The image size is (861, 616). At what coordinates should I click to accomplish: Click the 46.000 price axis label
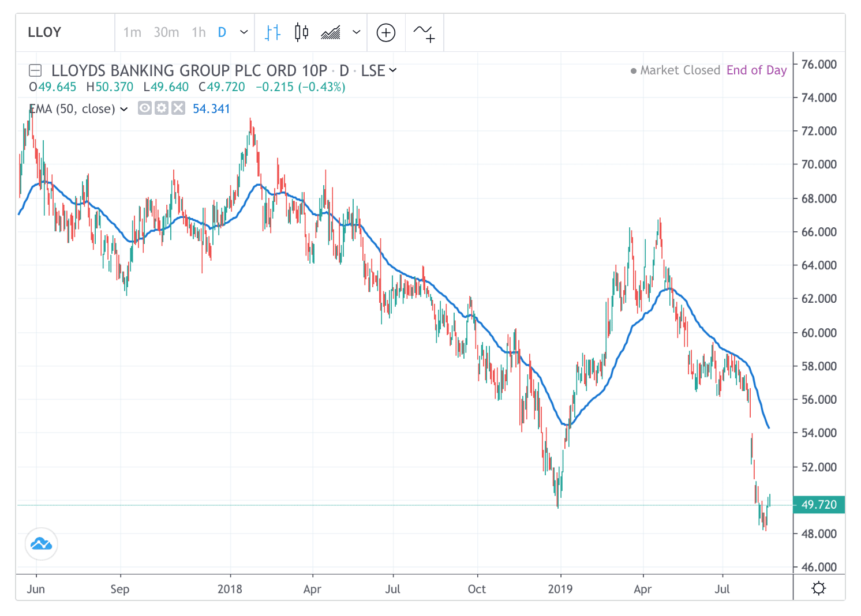819,567
